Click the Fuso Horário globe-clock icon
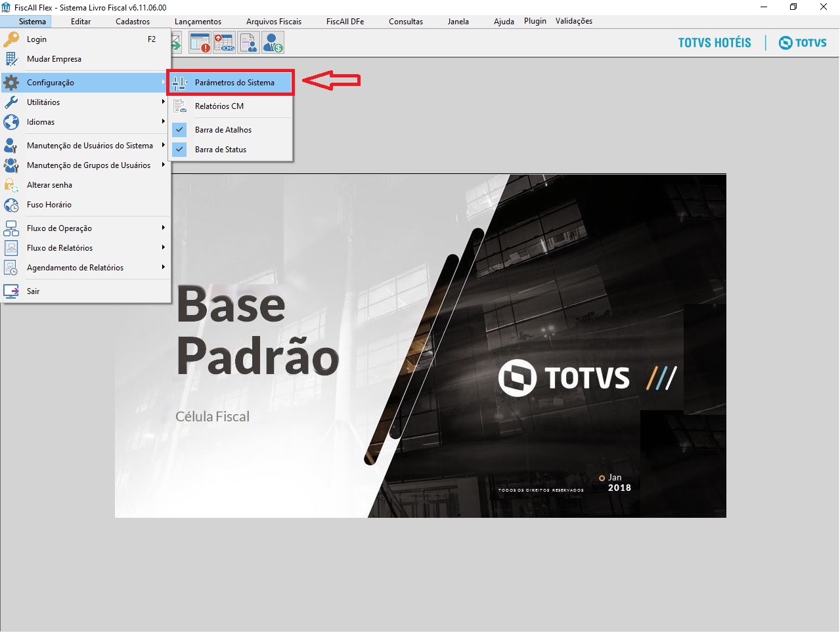 [11, 205]
